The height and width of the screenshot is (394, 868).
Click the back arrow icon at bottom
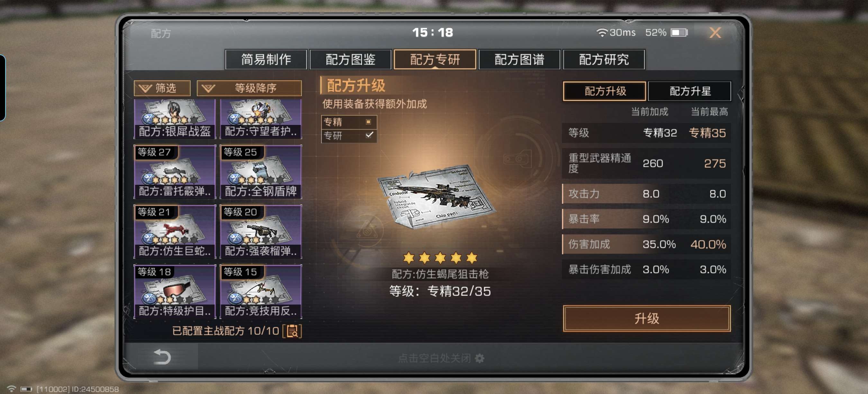tap(162, 357)
